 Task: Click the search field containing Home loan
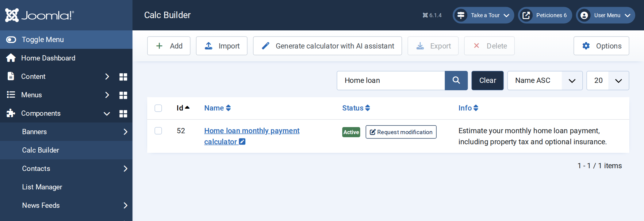391,80
